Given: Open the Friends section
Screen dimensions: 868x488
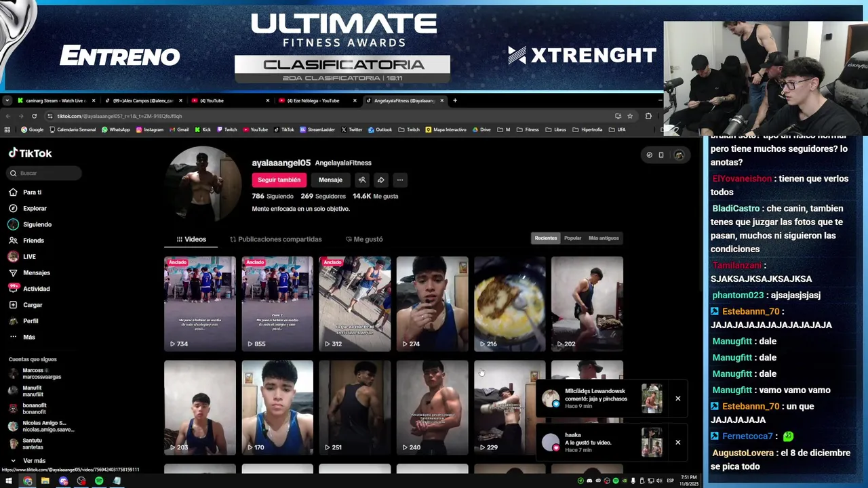Looking at the screenshot, I should tap(33, 241).
